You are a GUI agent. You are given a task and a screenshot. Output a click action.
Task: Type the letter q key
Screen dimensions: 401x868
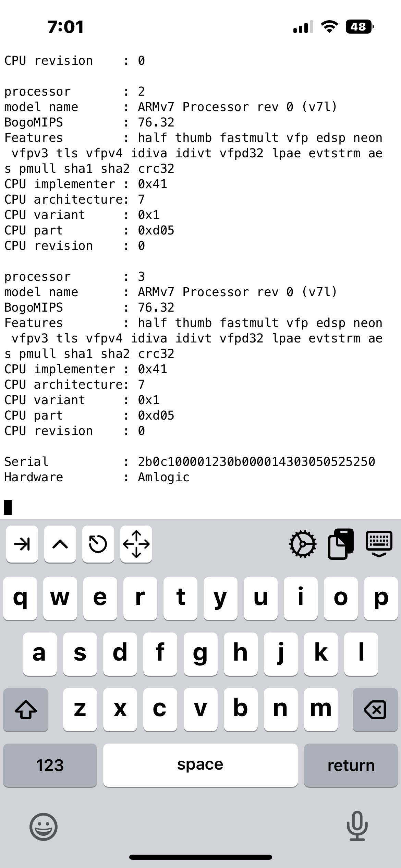[x=20, y=598]
